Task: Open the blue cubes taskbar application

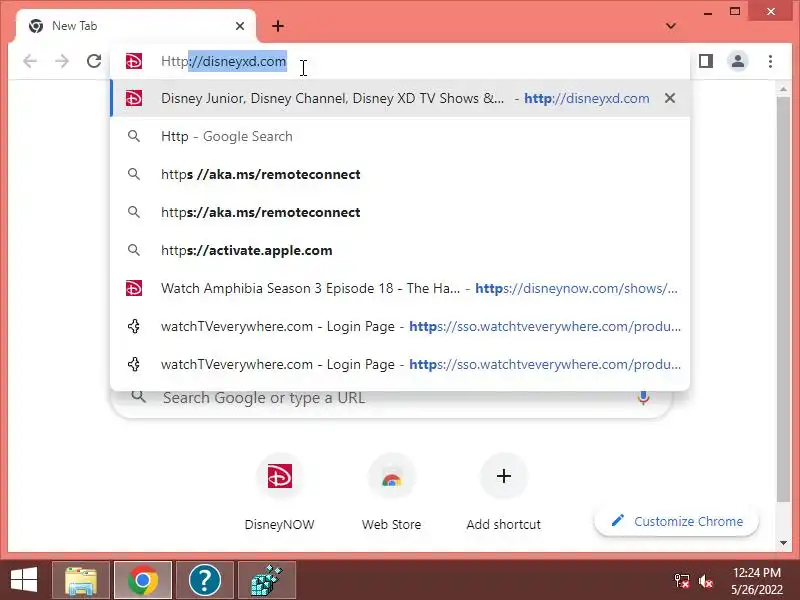Action: [x=267, y=580]
